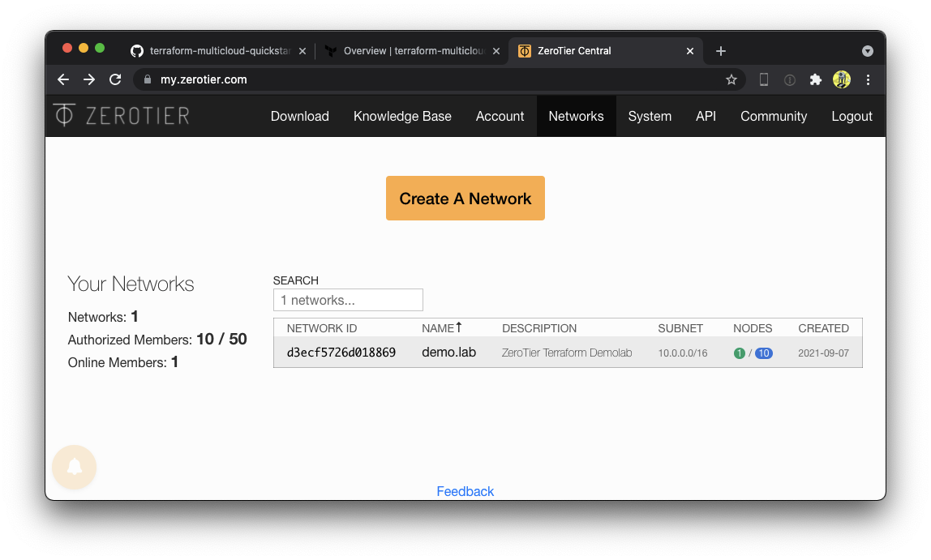931x560 pixels.
Task: Open network d3ecf5726d018869
Action: pos(341,353)
